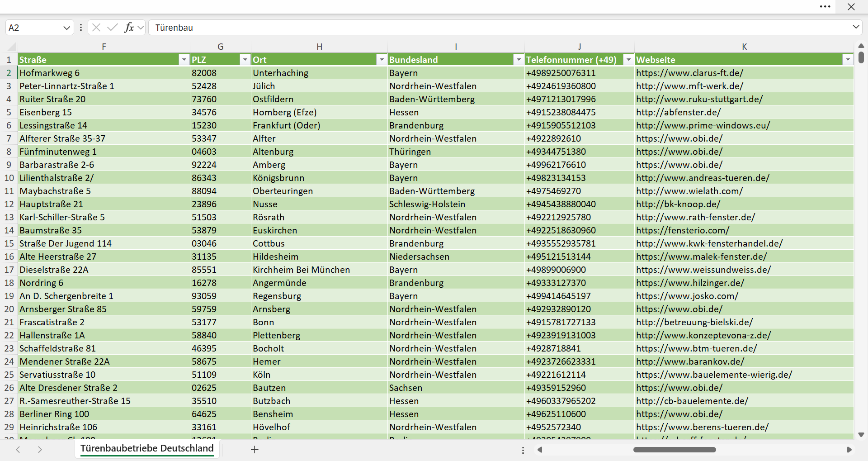Open the PLZ column filter dropdown
The height and width of the screenshot is (461, 868).
245,60
